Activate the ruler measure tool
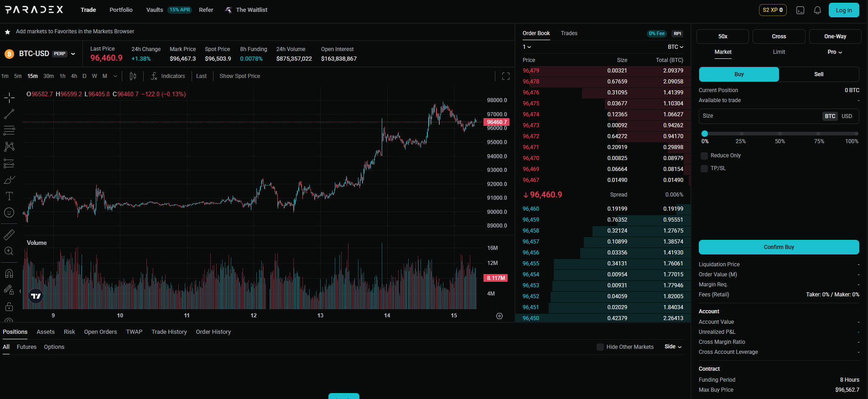Viewport: 868px width, 399px height. [x=9, y=235]
